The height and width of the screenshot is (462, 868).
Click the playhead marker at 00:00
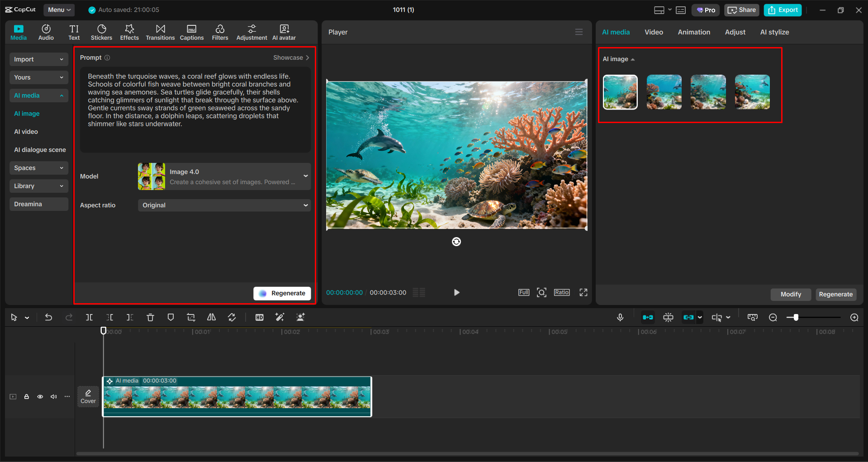(104, 331)
